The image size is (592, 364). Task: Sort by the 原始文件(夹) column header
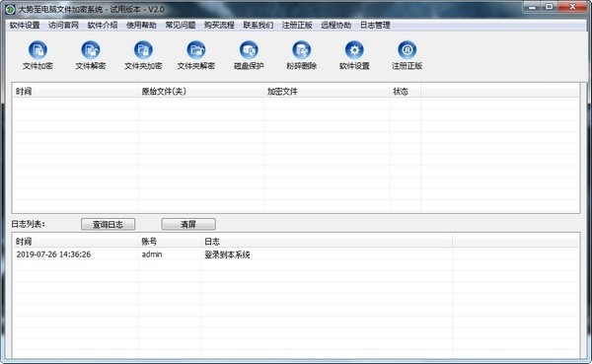click(x=201, y=92)
